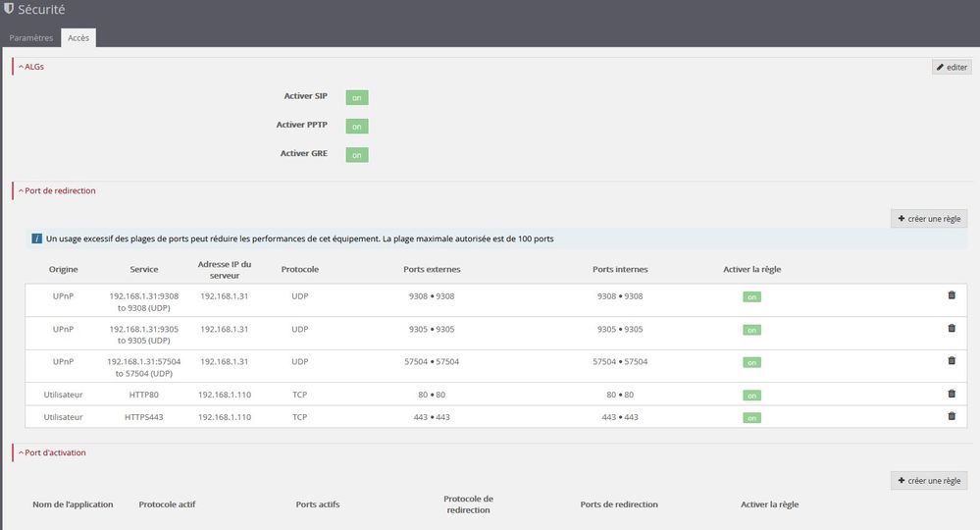Toggle the Activer PPTP switch
This screenshot has height=530, width=980.
(357, 126)
